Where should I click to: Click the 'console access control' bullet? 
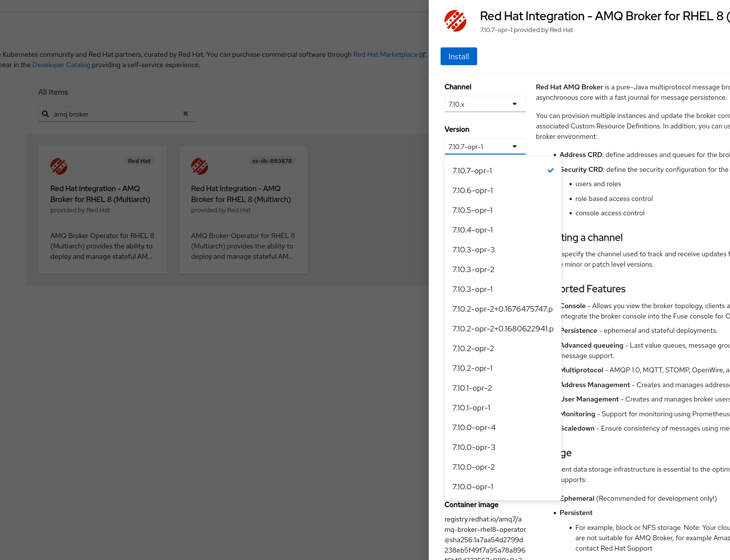click(610, 213)
